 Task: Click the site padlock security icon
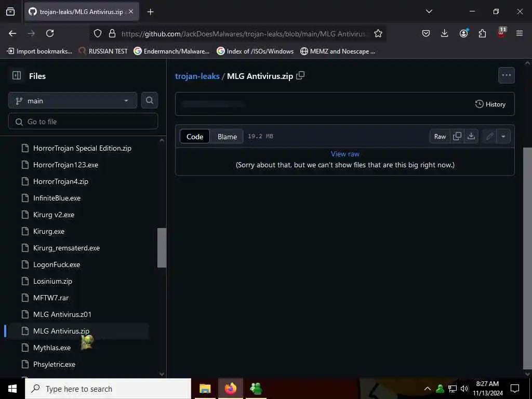112,33
